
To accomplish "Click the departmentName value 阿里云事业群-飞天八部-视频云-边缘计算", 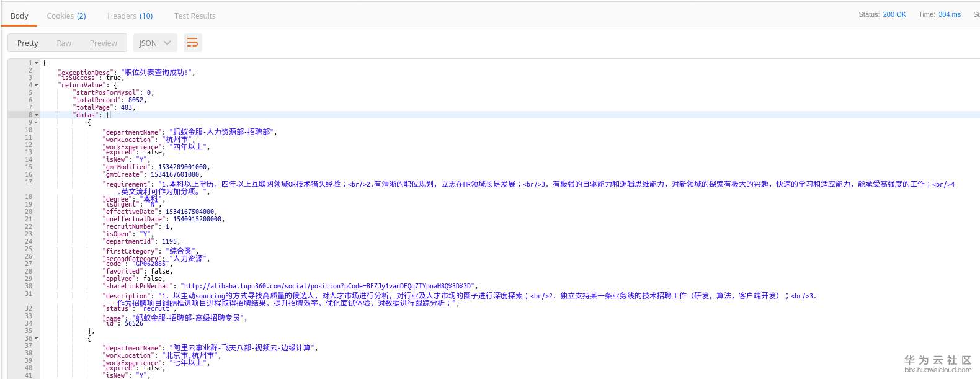I will click(x=242, y=348).
